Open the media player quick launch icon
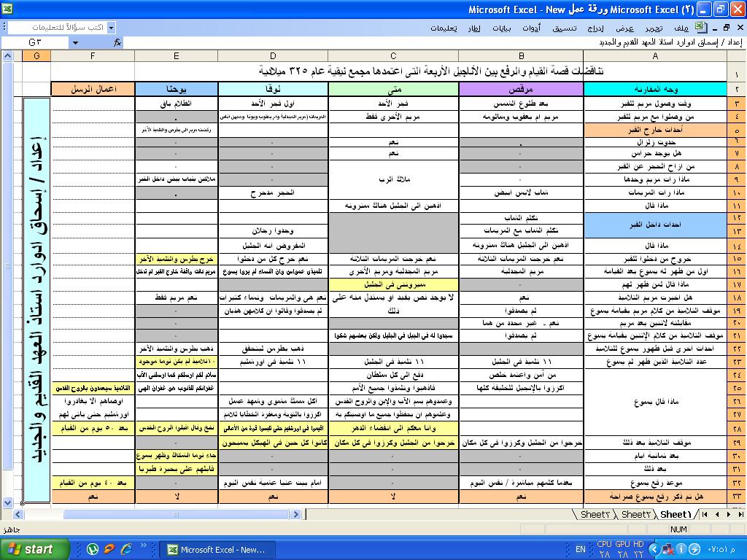 109,549
